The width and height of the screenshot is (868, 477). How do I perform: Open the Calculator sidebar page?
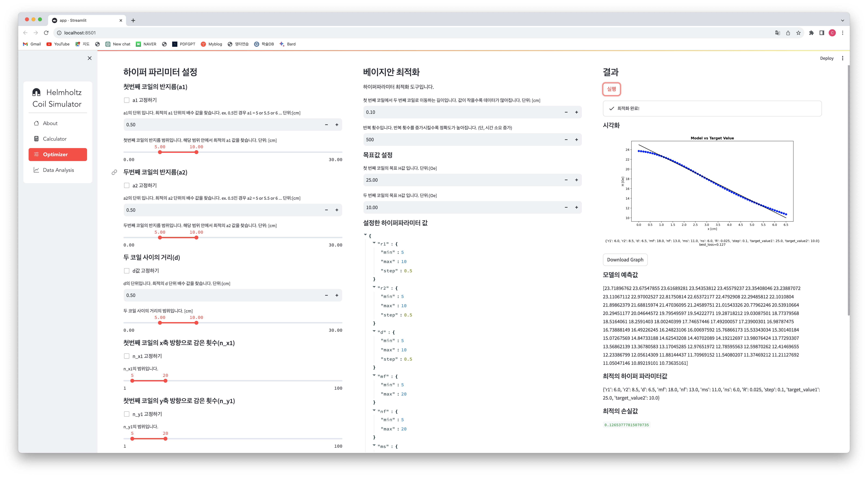(x=55, y=139)
